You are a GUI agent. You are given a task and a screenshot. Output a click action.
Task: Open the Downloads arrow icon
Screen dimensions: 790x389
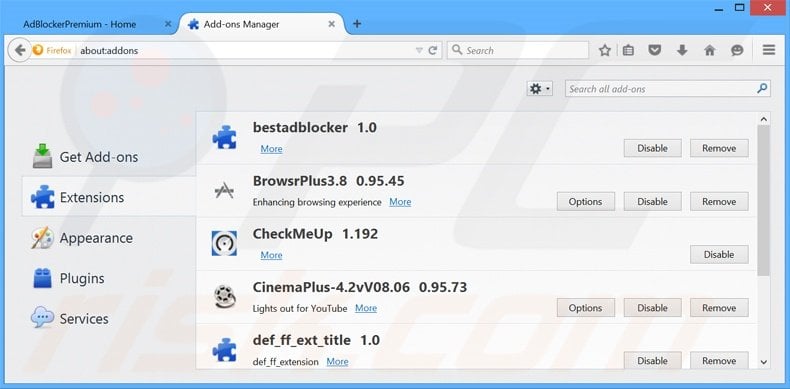682,50
